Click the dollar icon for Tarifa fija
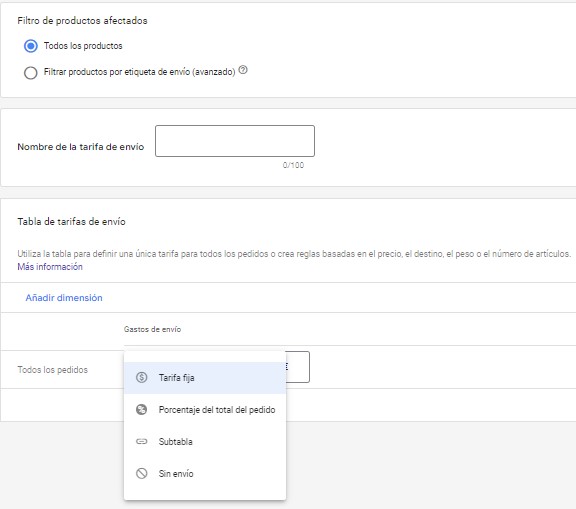 tap(141, 377)
